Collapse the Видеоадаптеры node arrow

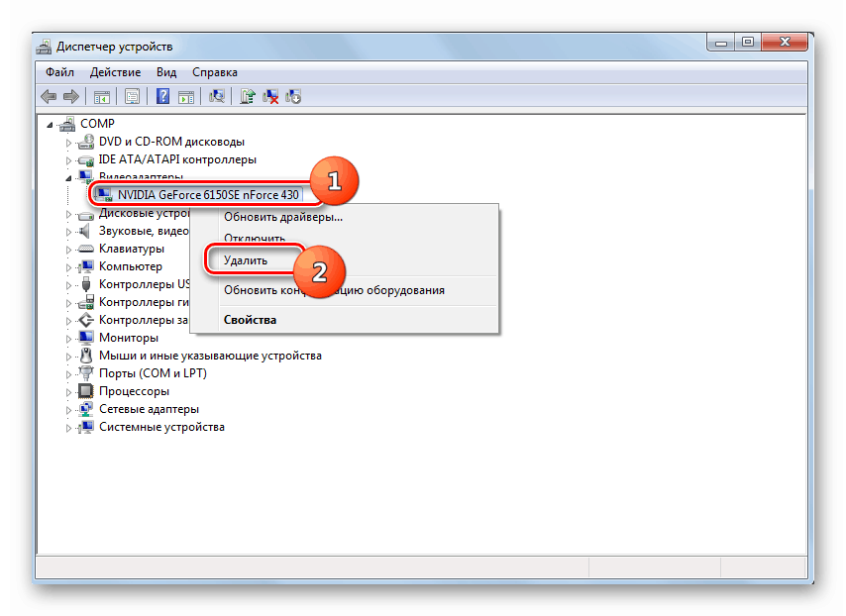coord(68,177)
